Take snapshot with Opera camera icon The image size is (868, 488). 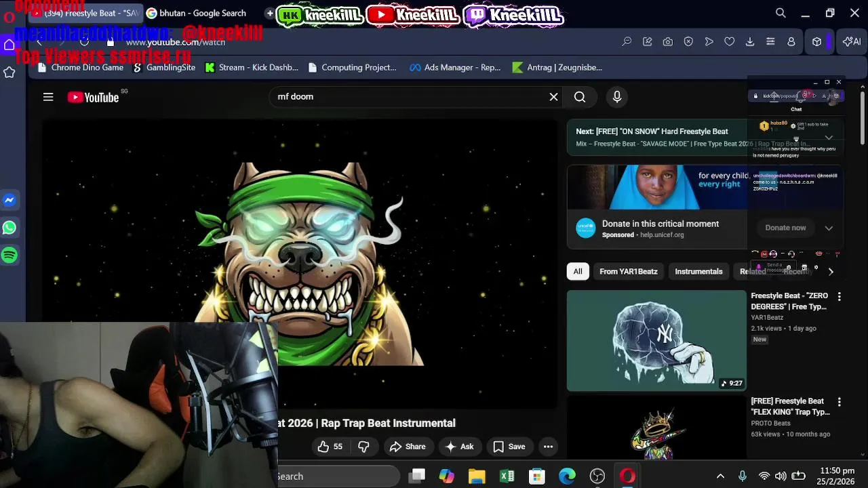668,42
